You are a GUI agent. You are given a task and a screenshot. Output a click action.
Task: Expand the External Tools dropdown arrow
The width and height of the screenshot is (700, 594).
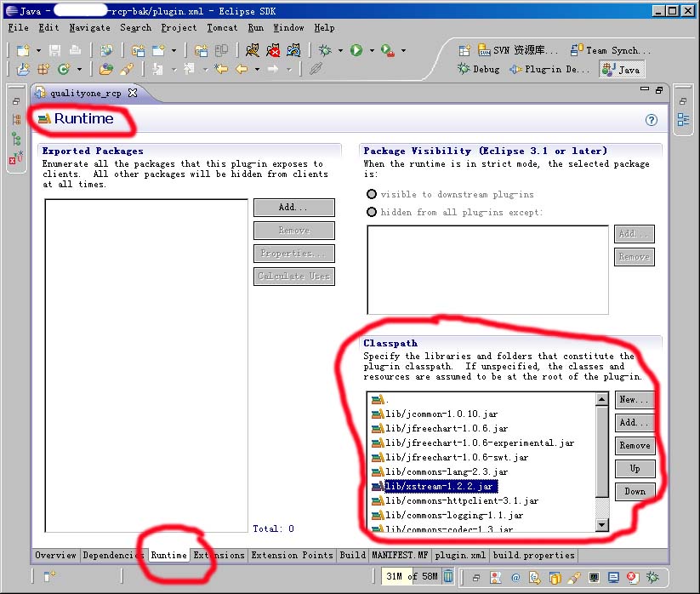point(403,51)
